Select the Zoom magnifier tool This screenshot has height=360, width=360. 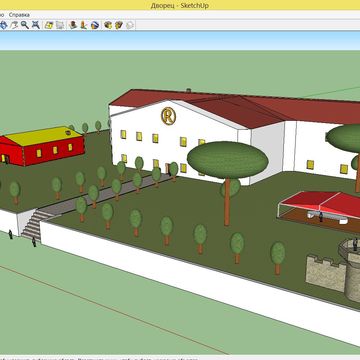click(x=25, y=25)
